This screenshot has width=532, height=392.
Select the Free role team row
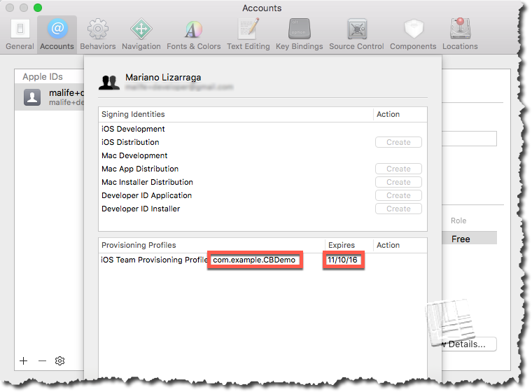coord(461,239)
